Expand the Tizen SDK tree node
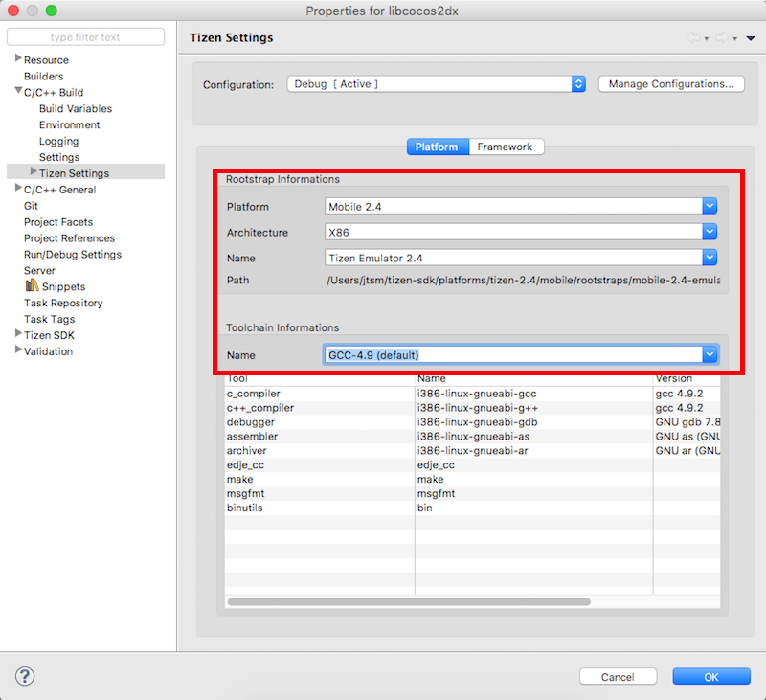The height and width of the screenshot is (700, 766). (x=18, y=334)
